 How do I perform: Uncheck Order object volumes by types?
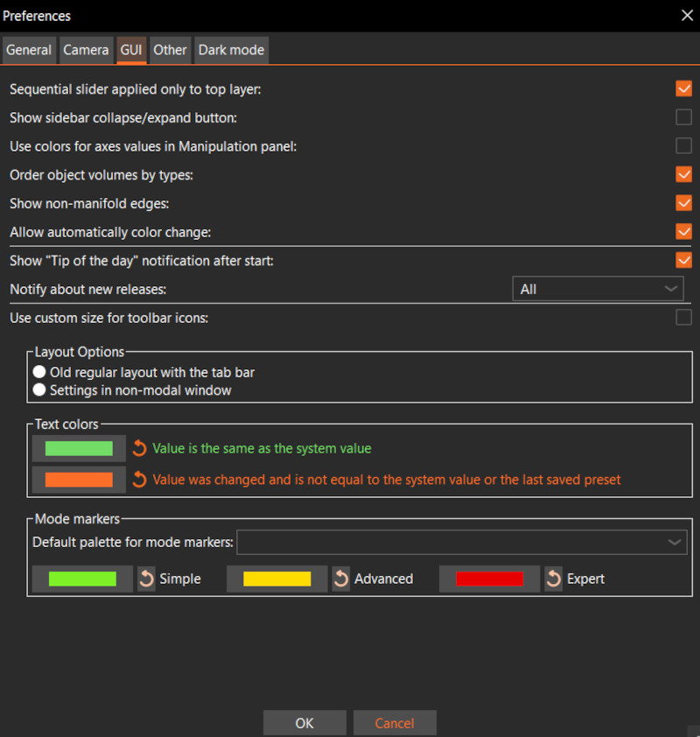pyautogui.click(x=683, y=174)
